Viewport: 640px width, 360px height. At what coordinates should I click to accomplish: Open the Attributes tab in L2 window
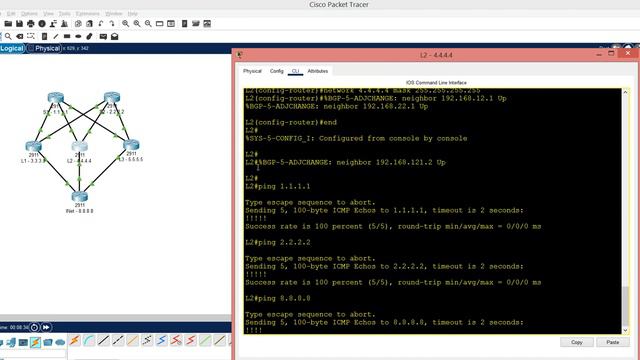coord(318,71)
